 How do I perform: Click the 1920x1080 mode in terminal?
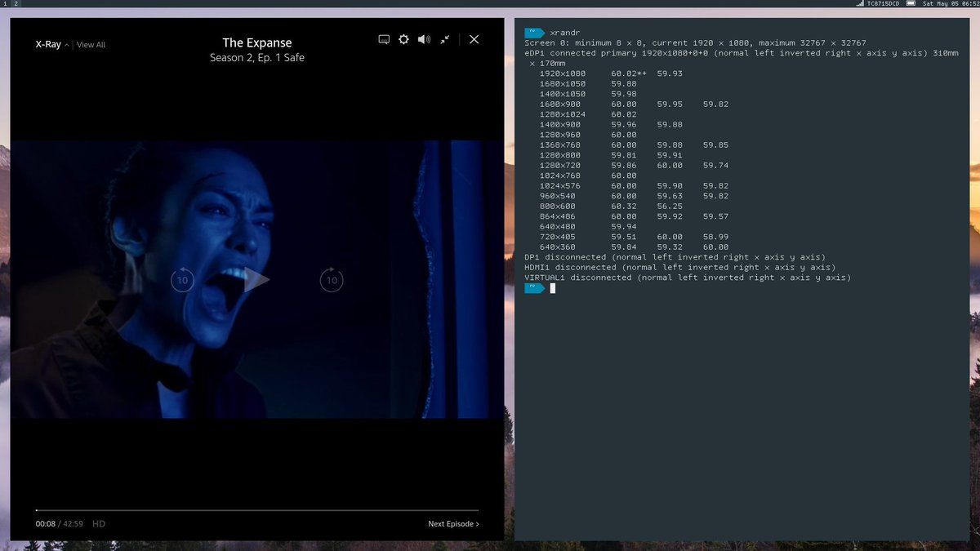tap(563, 73)
